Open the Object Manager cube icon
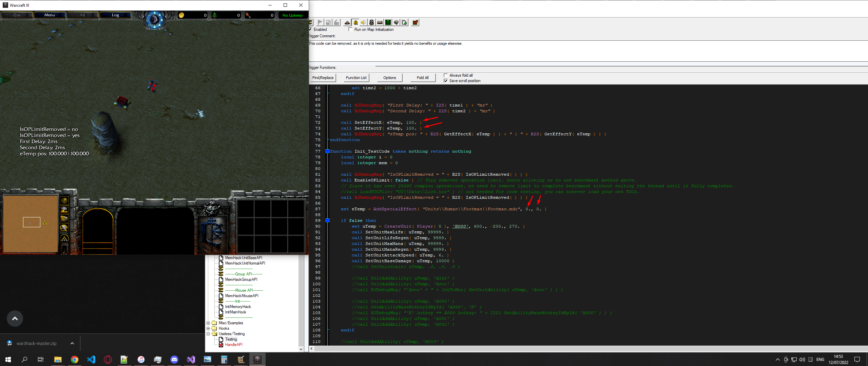 click(x=396, y=23)
